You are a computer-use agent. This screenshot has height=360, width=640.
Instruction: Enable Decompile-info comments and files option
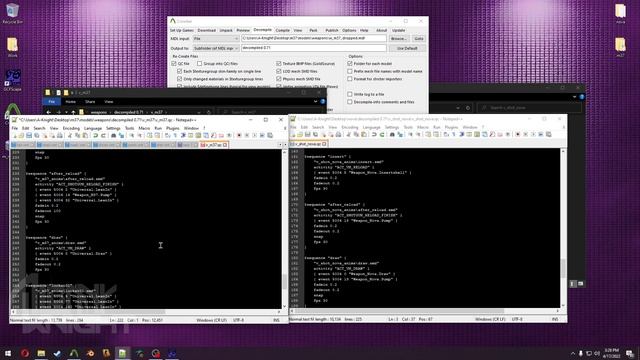[350, 102]
